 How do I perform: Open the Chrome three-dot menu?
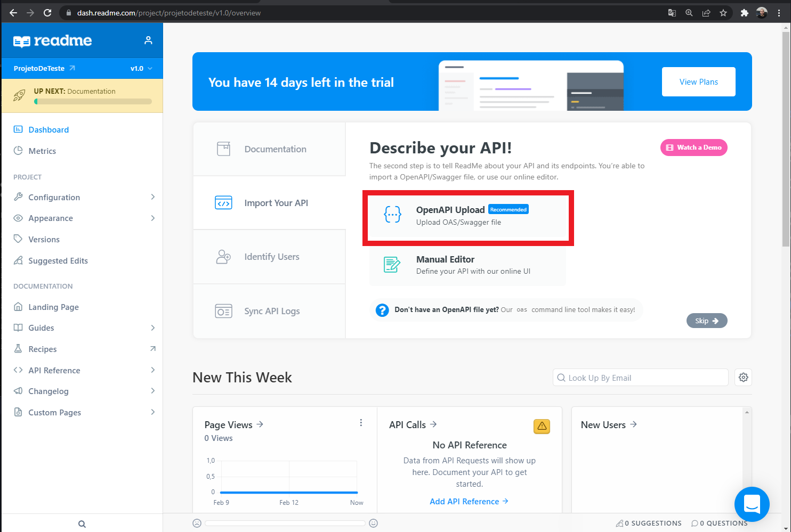click(x=779, y=13)
